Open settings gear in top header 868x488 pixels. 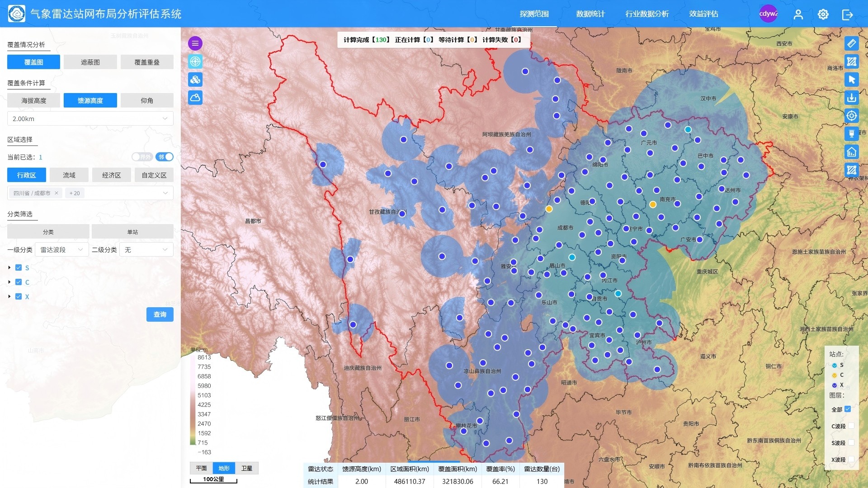pos(823,14)
